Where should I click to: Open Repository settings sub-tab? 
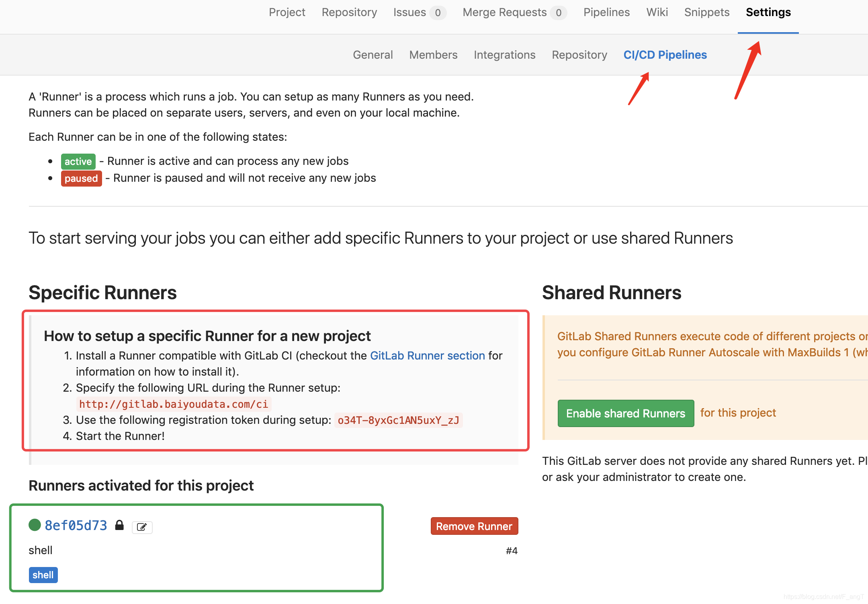pos(579,55)
